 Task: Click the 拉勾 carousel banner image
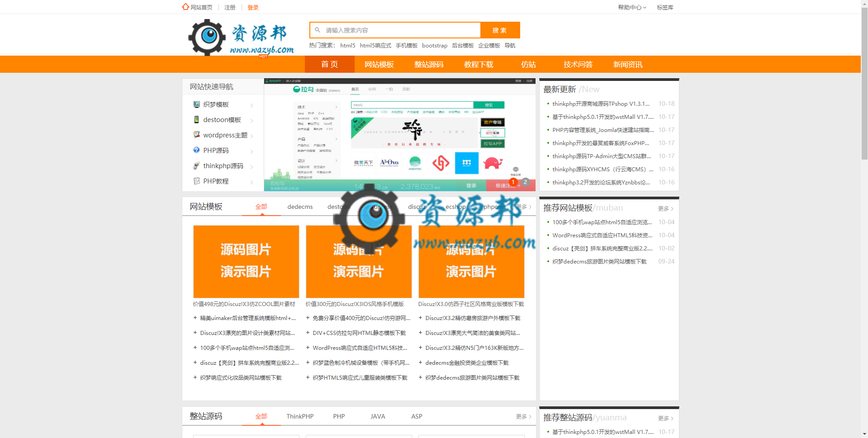click(399, 135)
